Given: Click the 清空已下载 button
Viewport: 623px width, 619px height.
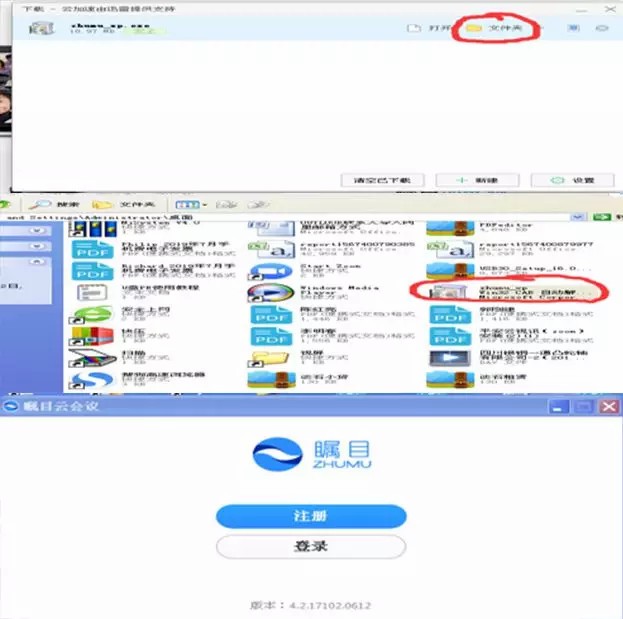Looking at the screenshot, I should pyautogui.click(x=383, y=180).
